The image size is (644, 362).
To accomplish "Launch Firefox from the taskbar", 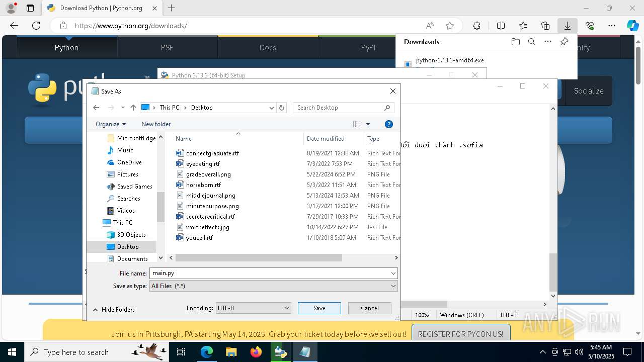I will [256, 352].
